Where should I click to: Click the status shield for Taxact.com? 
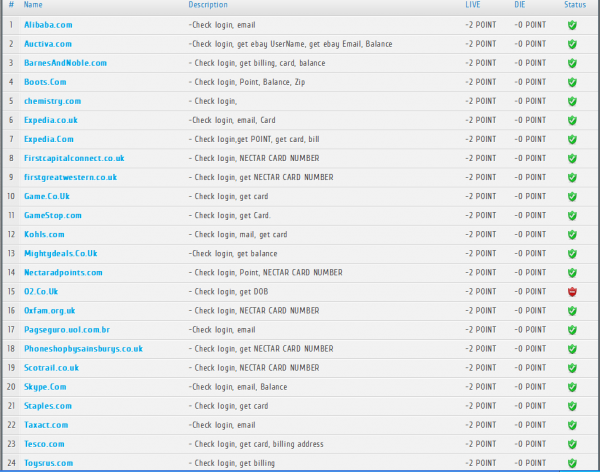point(572,425)
